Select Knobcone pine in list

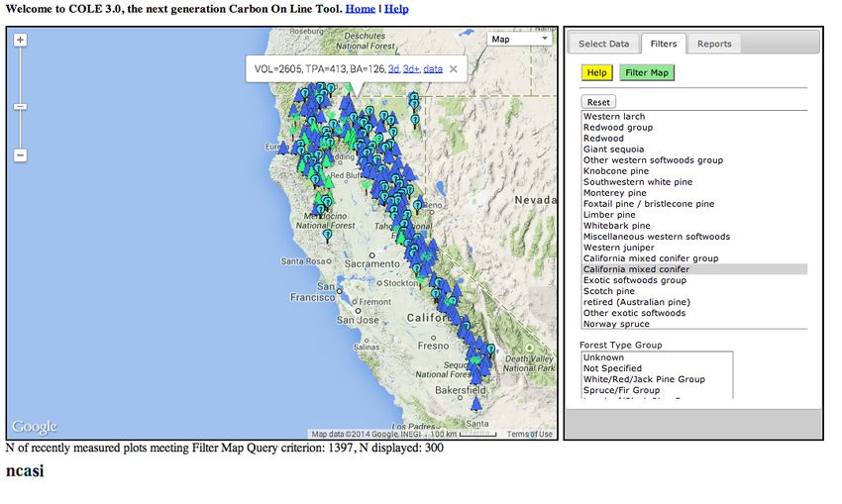694,170
